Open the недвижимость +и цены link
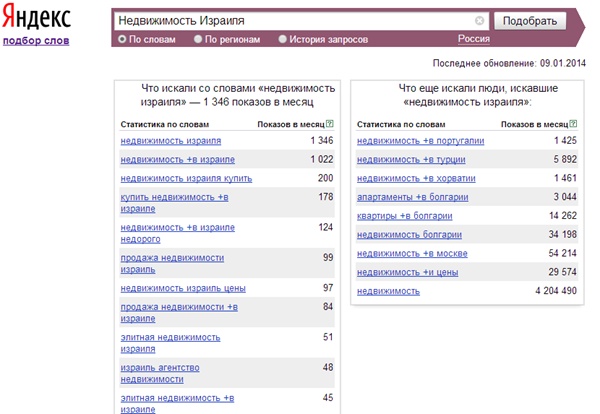The image size is (600, 414). (408, 272)
